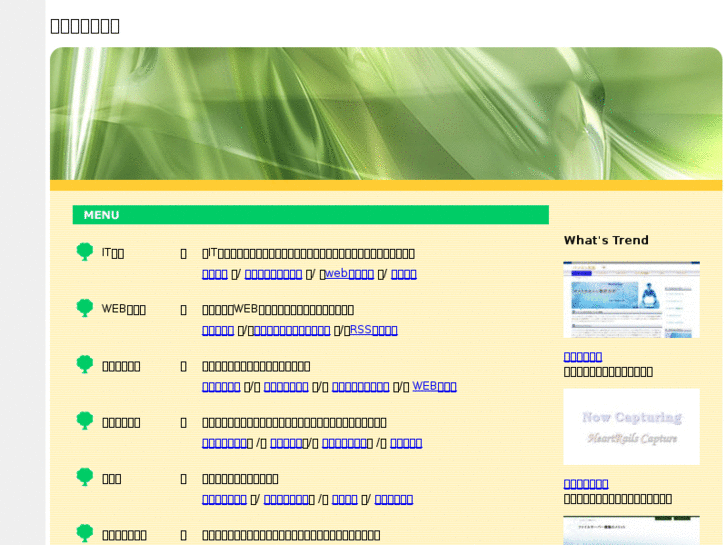Click the What's Trend heading
This screenshot has height=545, width=727.
click(x=606, y=240)
